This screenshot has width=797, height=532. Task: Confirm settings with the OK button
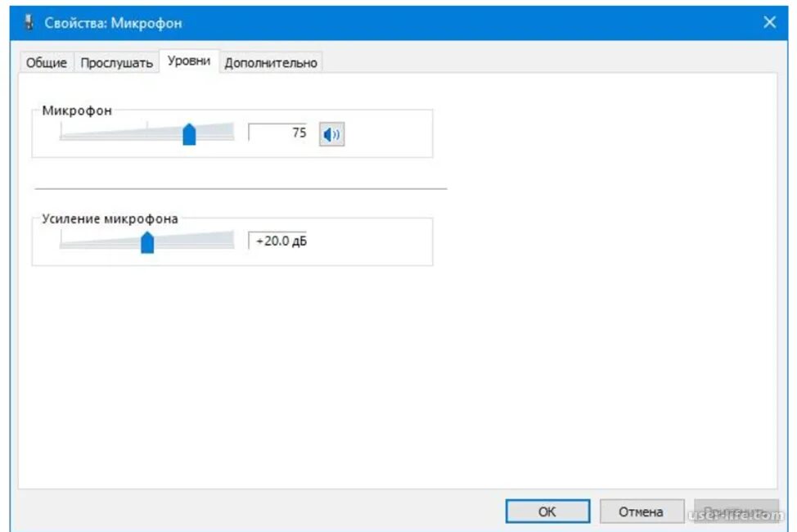pos(547,512)
